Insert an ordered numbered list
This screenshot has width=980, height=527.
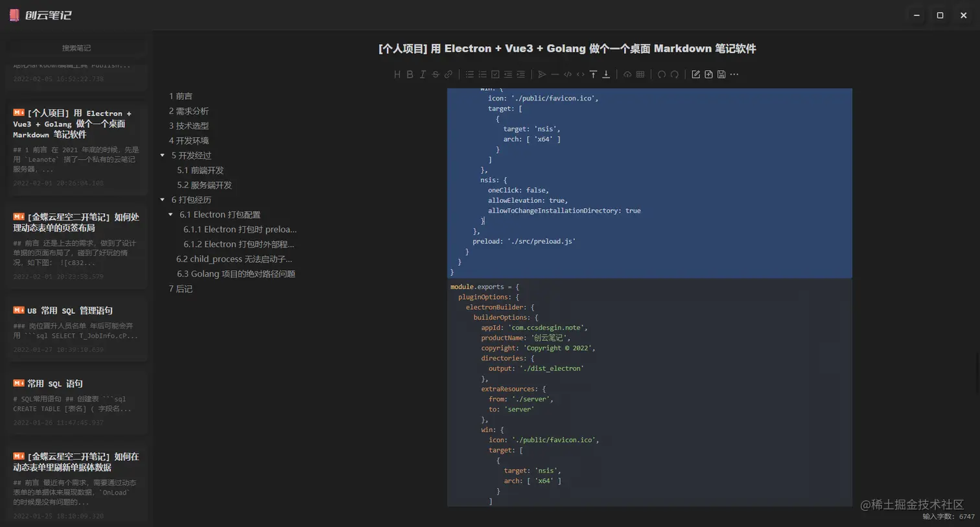482,75
